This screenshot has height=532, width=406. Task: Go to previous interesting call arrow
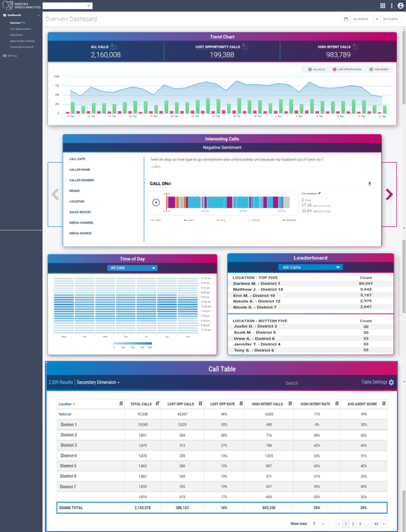pyautogui.click(x=55, y=194)
